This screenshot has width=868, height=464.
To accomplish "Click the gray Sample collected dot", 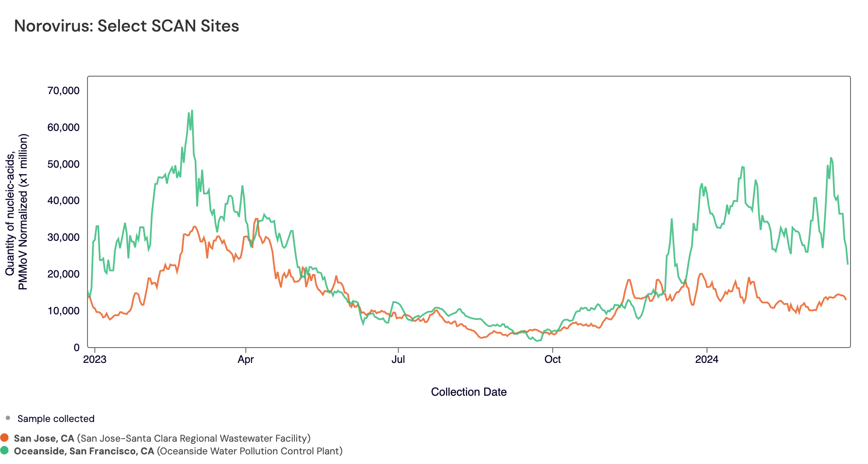I will (8, 418).
